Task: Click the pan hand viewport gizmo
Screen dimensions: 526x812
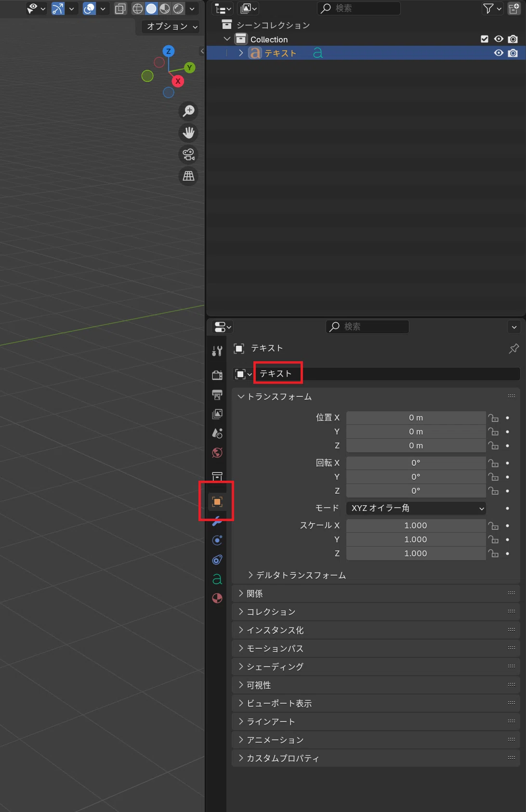Action: coord(188,132)
